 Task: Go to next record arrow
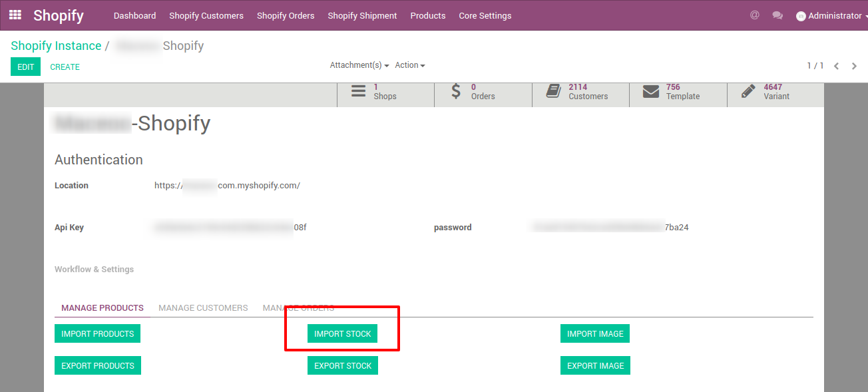coord(854,66)
